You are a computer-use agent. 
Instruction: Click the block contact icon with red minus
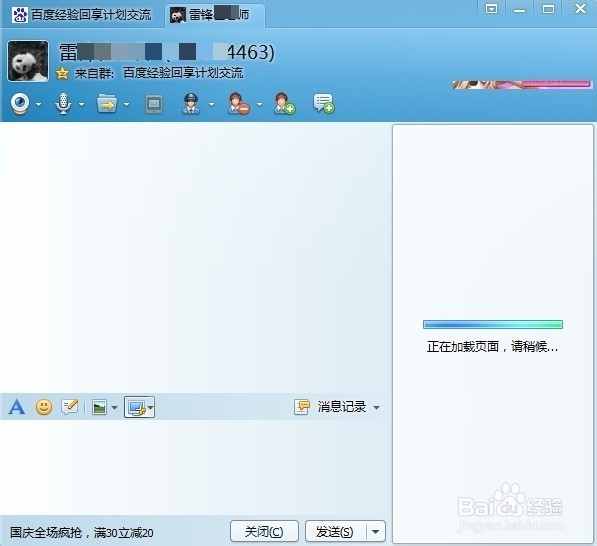pyautogui.click(x=238, y=104)
